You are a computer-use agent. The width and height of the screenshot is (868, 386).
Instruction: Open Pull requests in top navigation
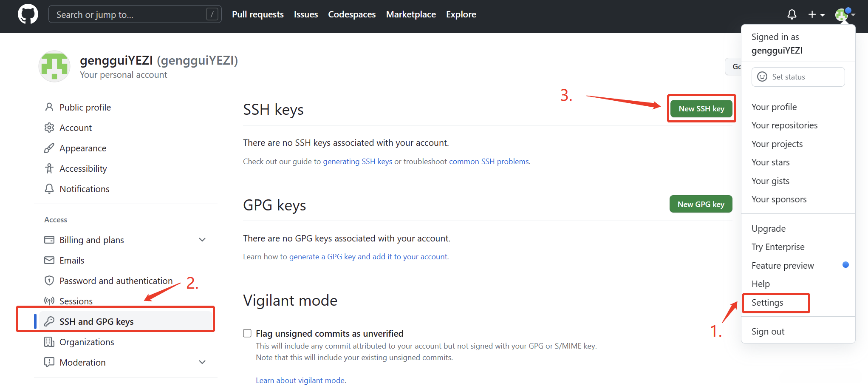[x=258, y=14]
